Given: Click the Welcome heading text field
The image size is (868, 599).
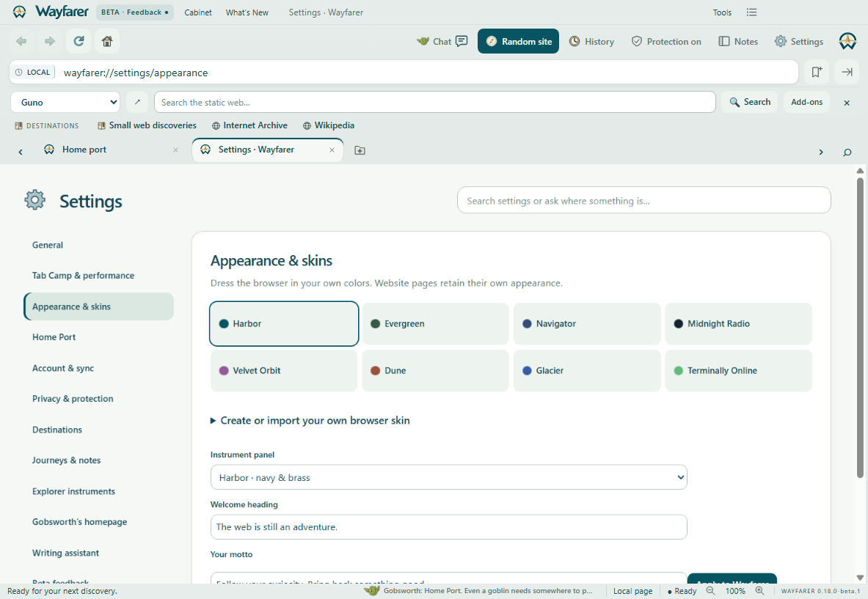Looking at the screenshot, I should tap(448, 527).
